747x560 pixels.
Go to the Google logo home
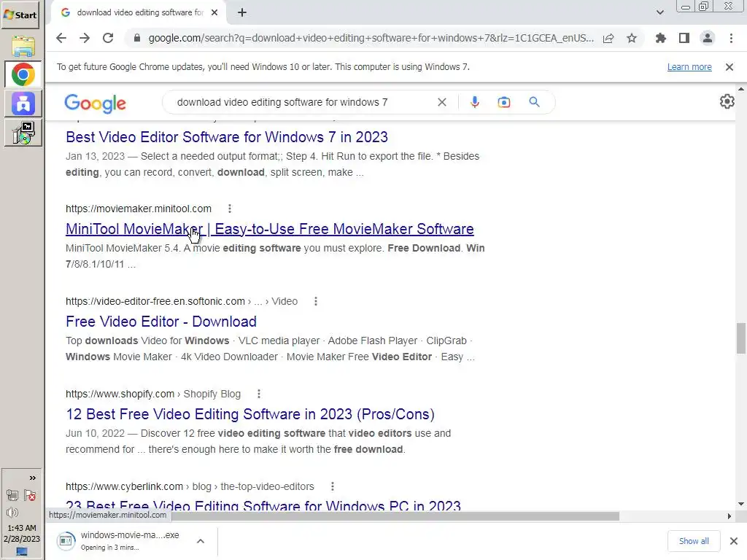point(96,103)
